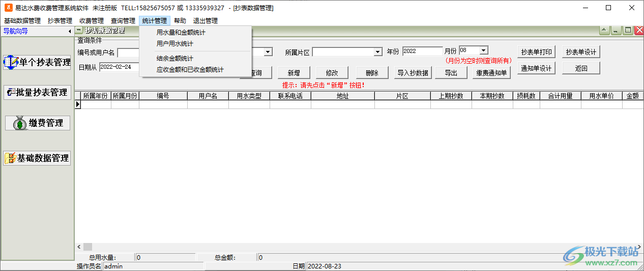Click the 抄表单设计 button
Screen dimensions: 644x271
(581, 52)
